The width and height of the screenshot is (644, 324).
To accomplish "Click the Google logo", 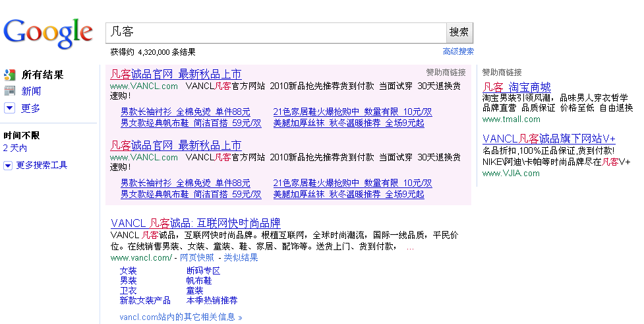I will point(48,34).
